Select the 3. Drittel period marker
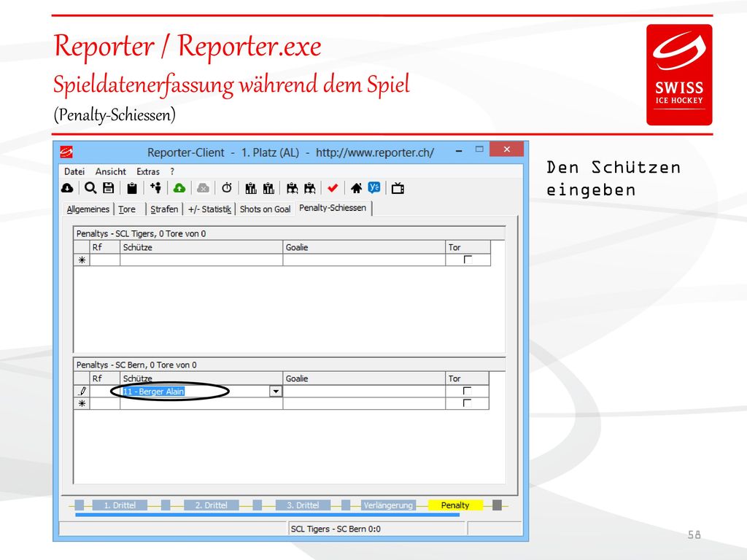 [303, 505]
